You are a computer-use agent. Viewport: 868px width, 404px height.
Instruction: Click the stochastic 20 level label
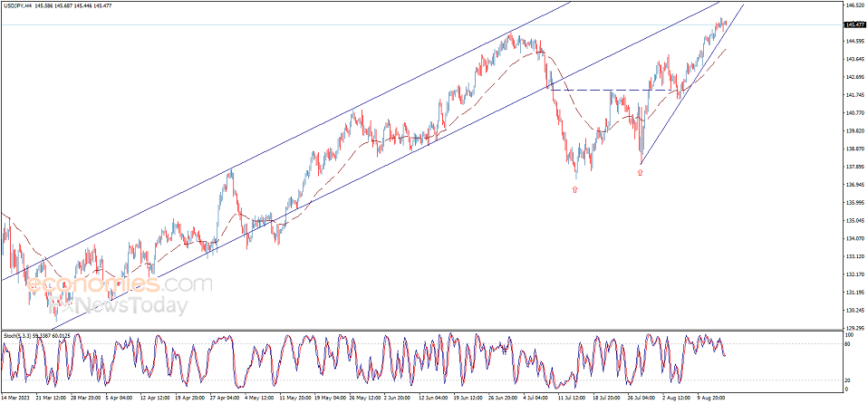coord(847,380)
